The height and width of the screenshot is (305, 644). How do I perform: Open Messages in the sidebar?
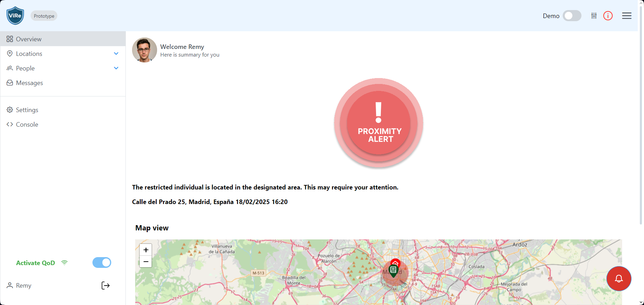click(x=30, y=83)
